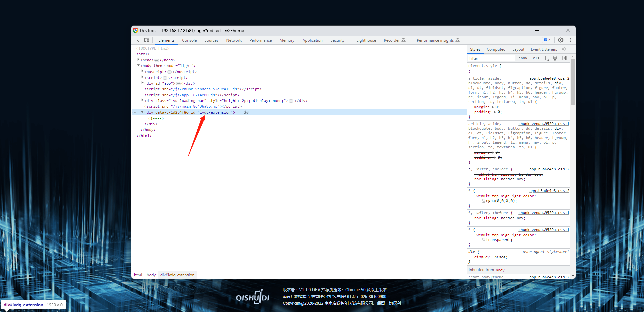Select the Elements tab
The image size is (644, 312).
point(166,40)
